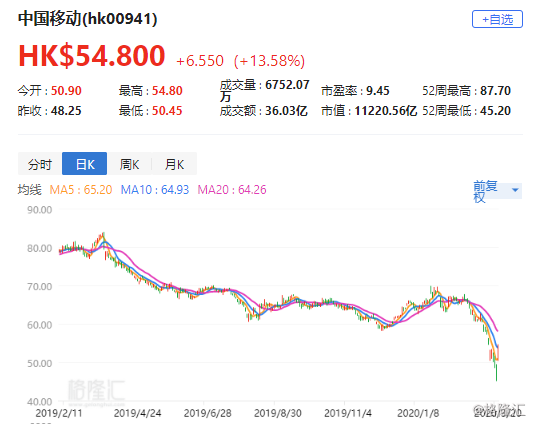
Task: Expand the 前复权 adjustment dropdown
Action: [497, 191]
